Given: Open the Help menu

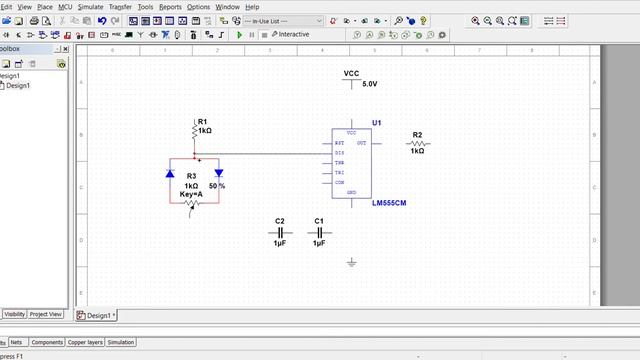Looking at the screenshot, I should (252, 7).
